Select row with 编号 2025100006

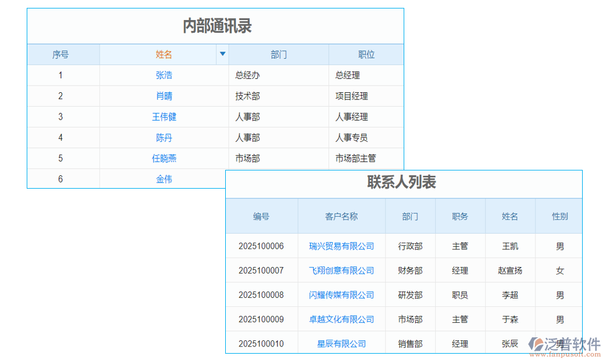coord(262,246)
